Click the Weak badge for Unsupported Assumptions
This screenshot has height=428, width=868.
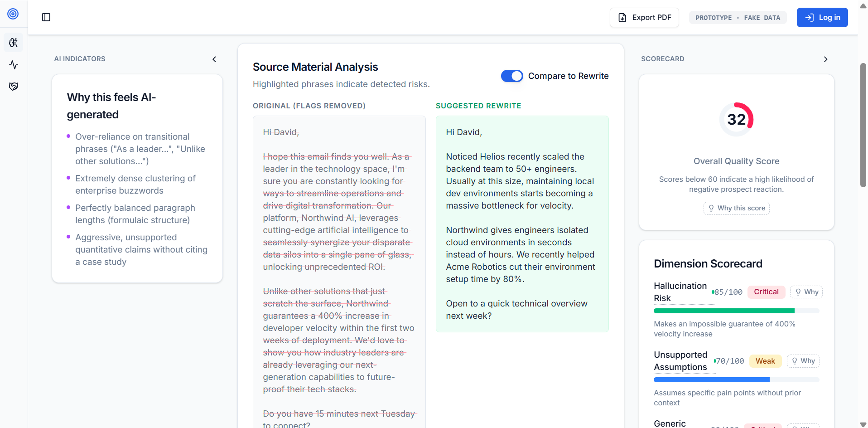(765, 361)
